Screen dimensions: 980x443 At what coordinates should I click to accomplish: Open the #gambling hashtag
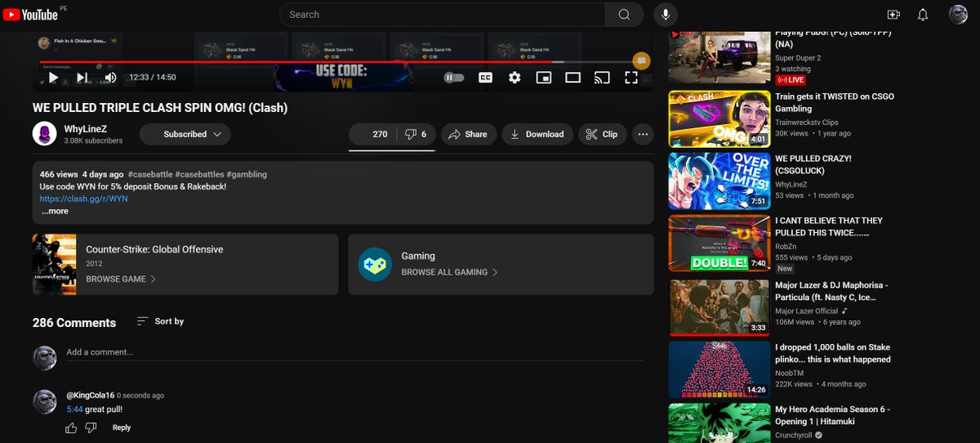(247, 174)
